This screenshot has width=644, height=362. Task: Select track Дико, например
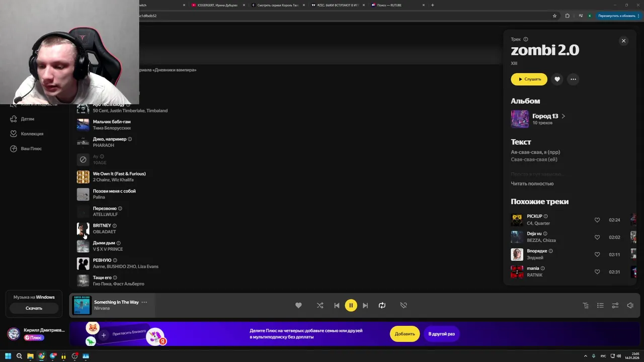(110, 139)
